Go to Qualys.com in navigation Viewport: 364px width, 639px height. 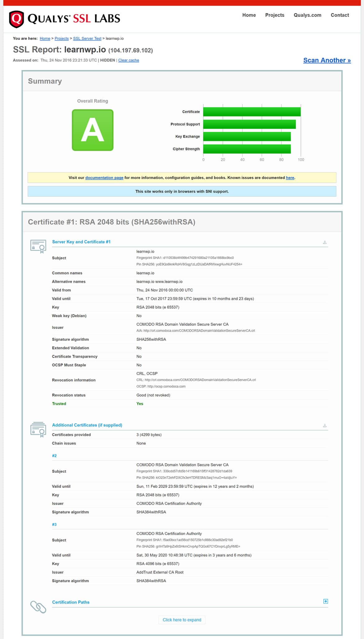pos(307,15)
